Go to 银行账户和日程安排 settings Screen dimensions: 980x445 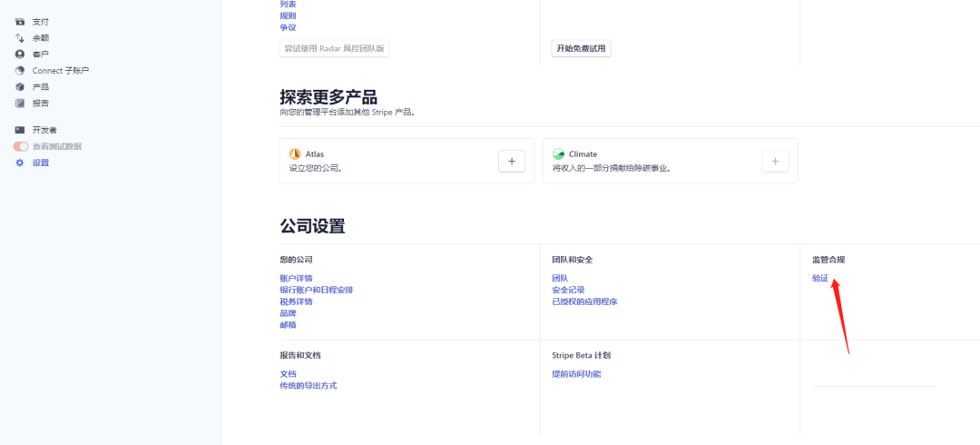pos(317,290)
